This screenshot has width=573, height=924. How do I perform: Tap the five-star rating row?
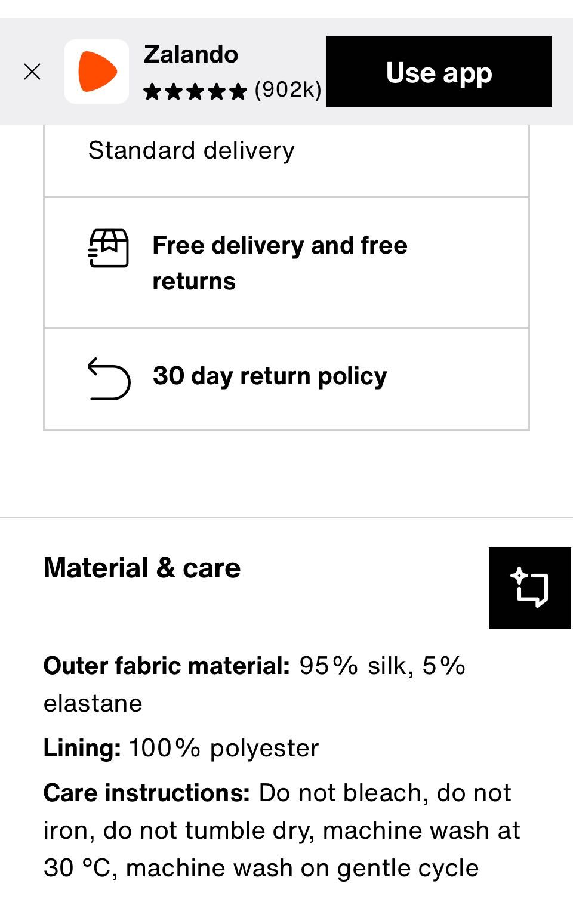point(195,91)
